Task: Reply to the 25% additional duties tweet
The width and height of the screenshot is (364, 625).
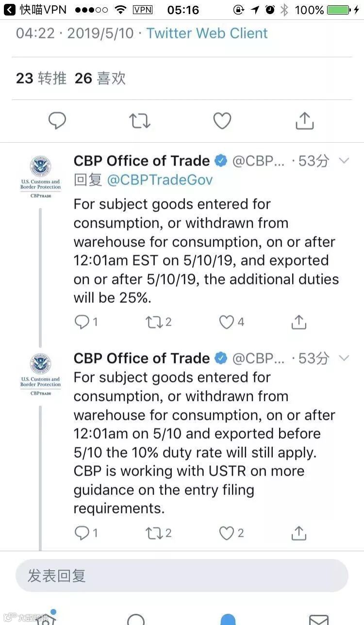Action: click(82, 321)
